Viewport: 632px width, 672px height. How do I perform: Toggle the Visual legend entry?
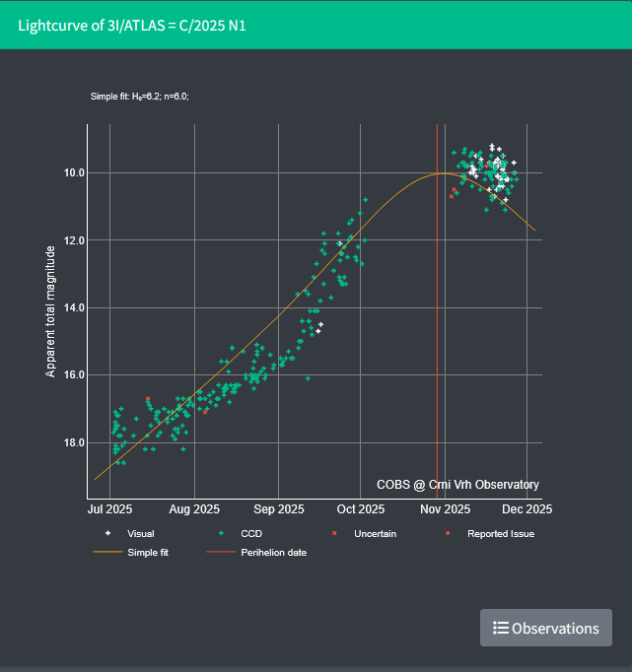point(130,534)
